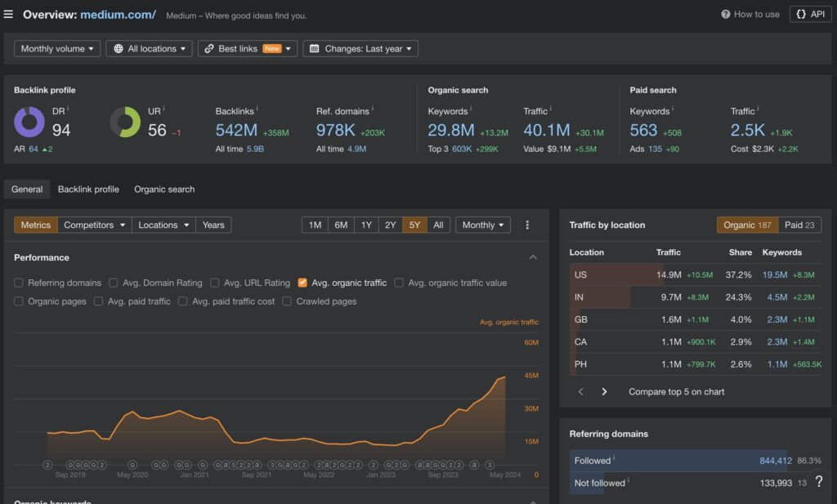Enable Avg. Domain Rating checkbox
The height and width of the screenshot is (504, 837).
tap(113, 283)
